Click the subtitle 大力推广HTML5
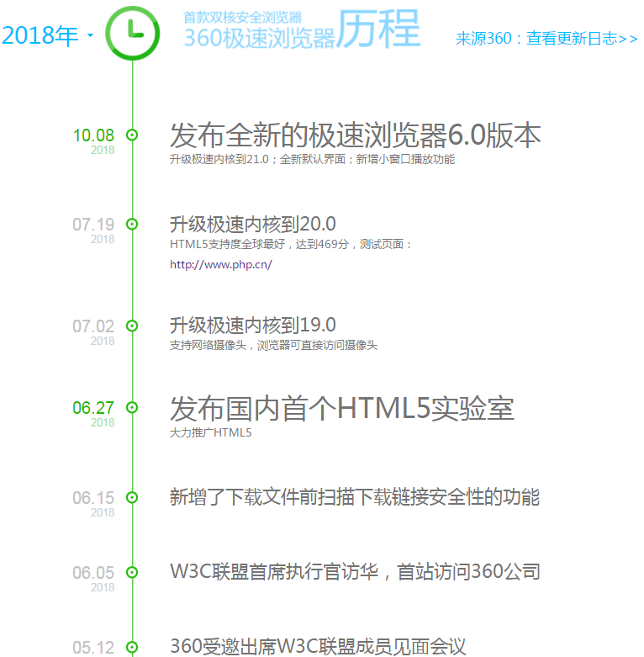 [211, 433]
